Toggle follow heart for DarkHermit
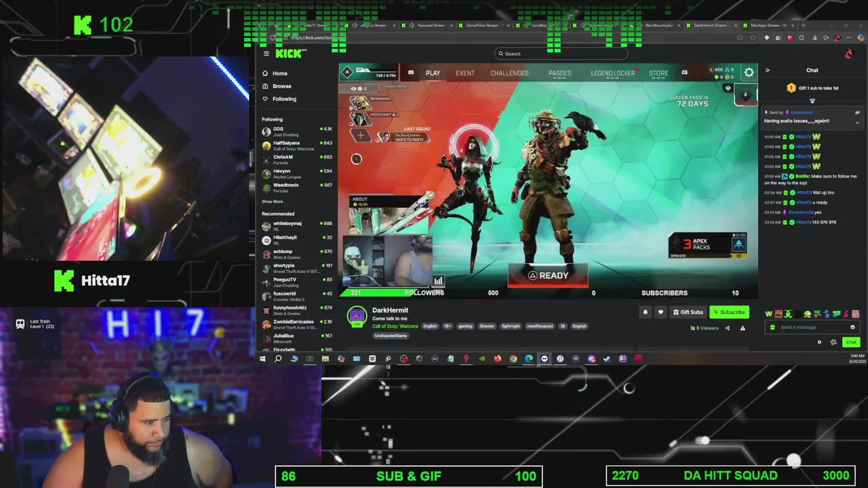The image size is (868, 488). click(660, 312)
